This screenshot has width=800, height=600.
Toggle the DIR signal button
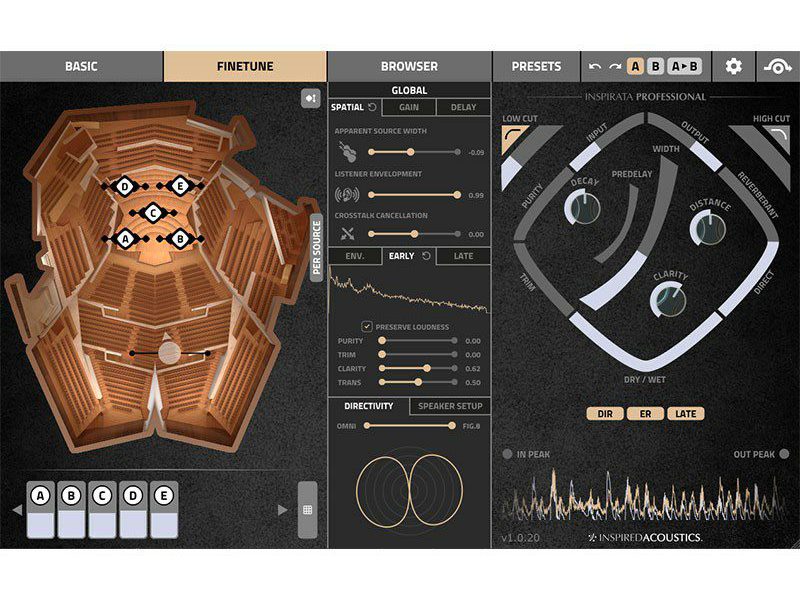605,414
